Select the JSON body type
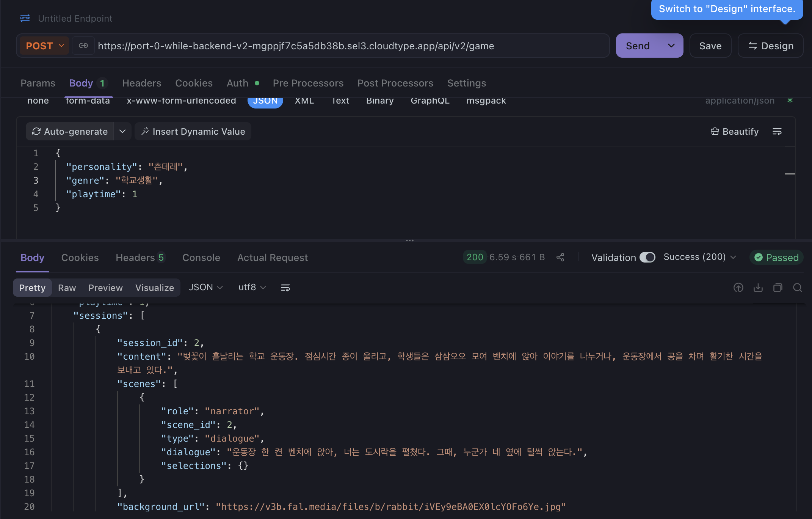 pos(265,102)
